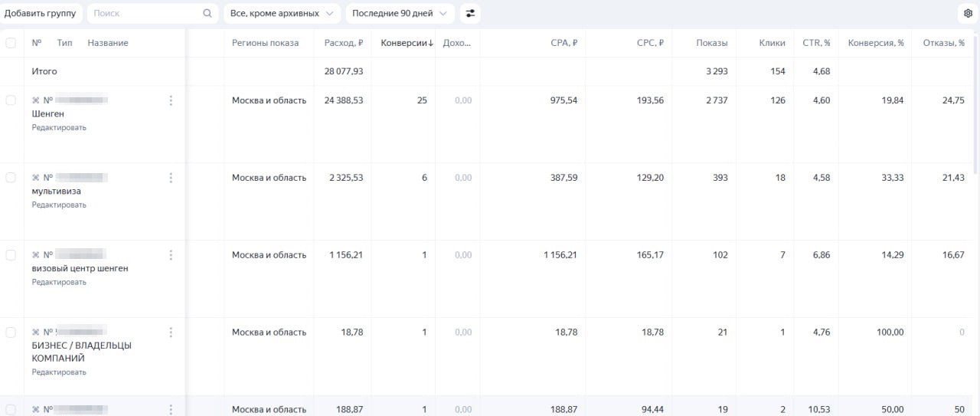Click Добавить группу button
This screenshot has height=416, width=980.
point(41,13)
